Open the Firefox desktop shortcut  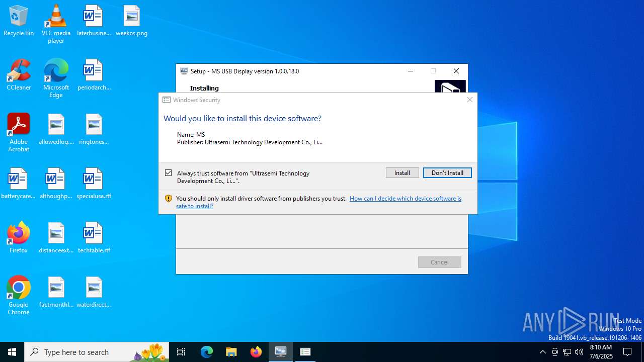click(19, 238)
